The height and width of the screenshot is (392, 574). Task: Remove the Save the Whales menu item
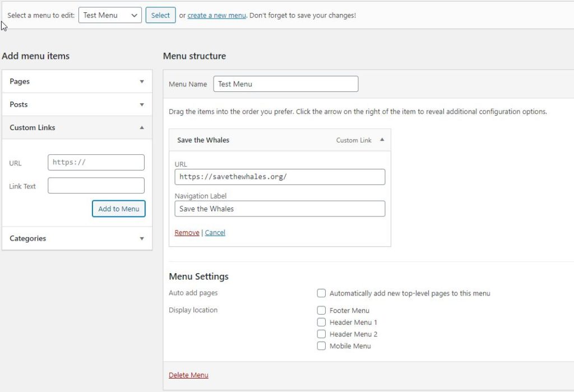[x=187, y=232]
